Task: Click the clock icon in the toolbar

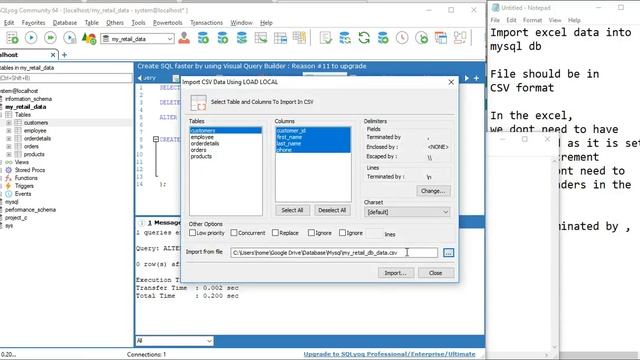Action: tap(402, 38)
